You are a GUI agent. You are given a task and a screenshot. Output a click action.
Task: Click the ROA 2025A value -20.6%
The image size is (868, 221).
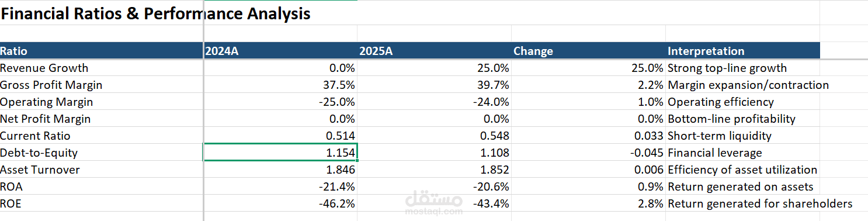435,187
